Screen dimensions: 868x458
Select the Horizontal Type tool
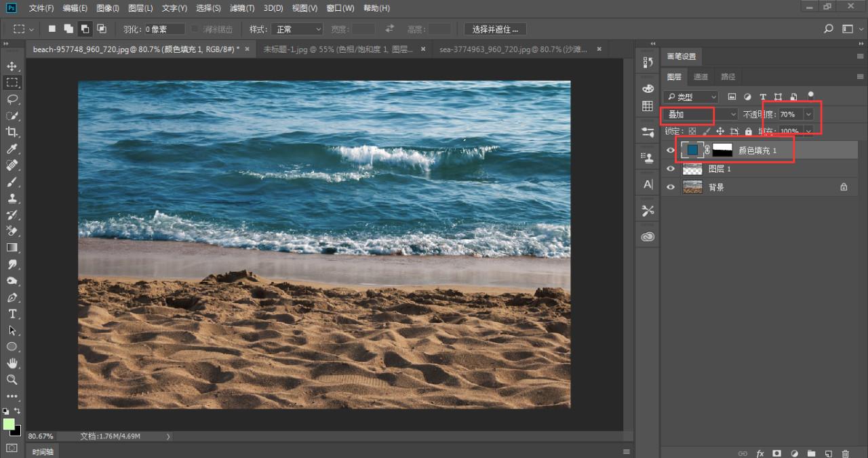click(x=12, y=314)
